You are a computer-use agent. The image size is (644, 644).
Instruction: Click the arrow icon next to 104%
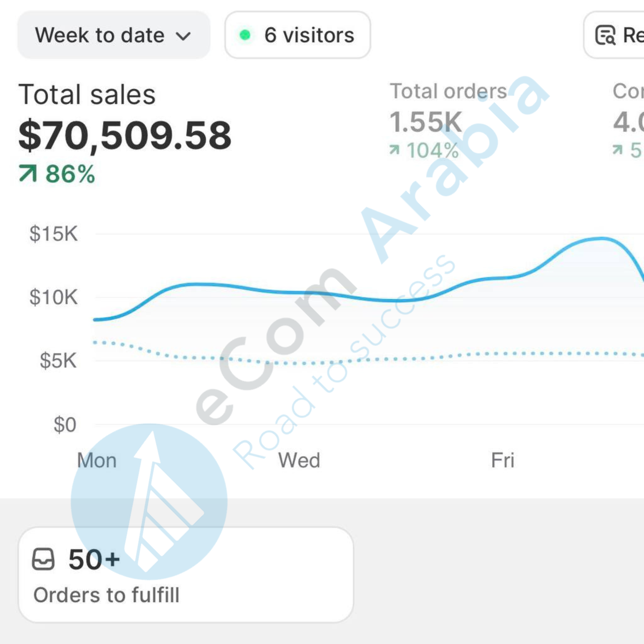pyautogui.click(x=394, y=150)
